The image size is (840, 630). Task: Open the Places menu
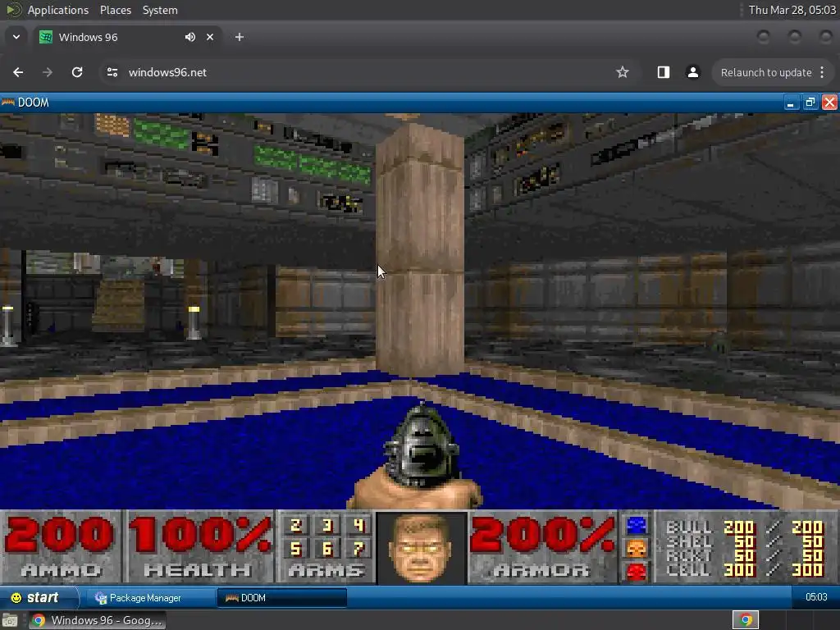(x=116, y=10)
